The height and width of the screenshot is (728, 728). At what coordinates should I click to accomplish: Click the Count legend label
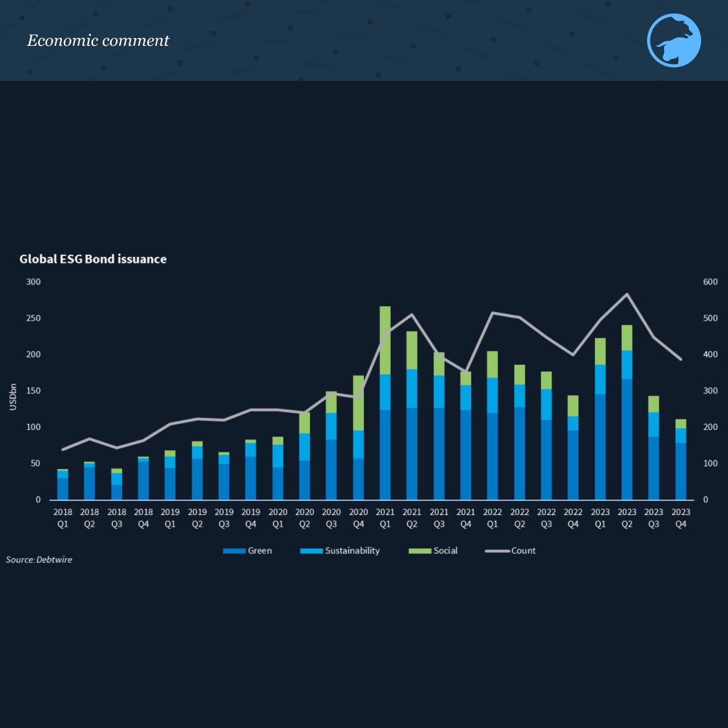(523, 551)
